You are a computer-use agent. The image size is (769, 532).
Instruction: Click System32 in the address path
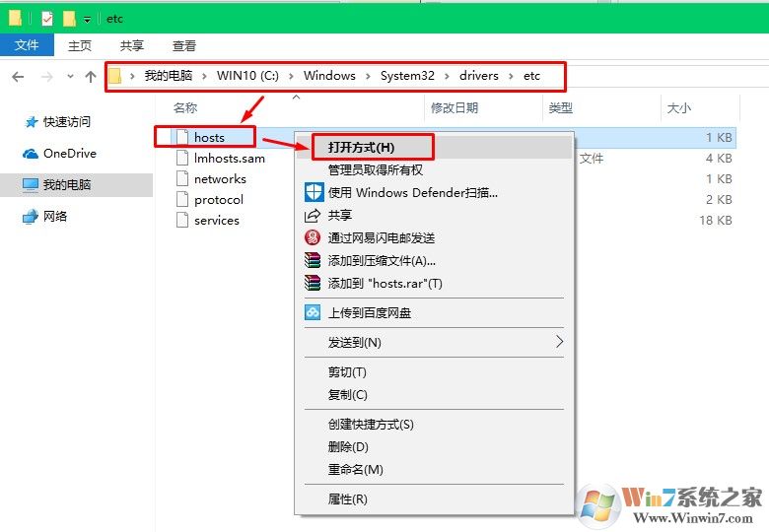pos(407,76)
